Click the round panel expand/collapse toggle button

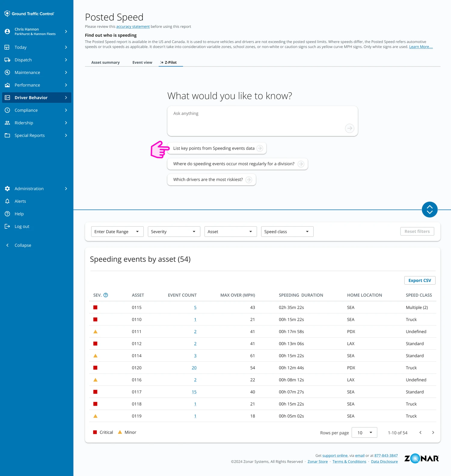(x=430, y=209)
